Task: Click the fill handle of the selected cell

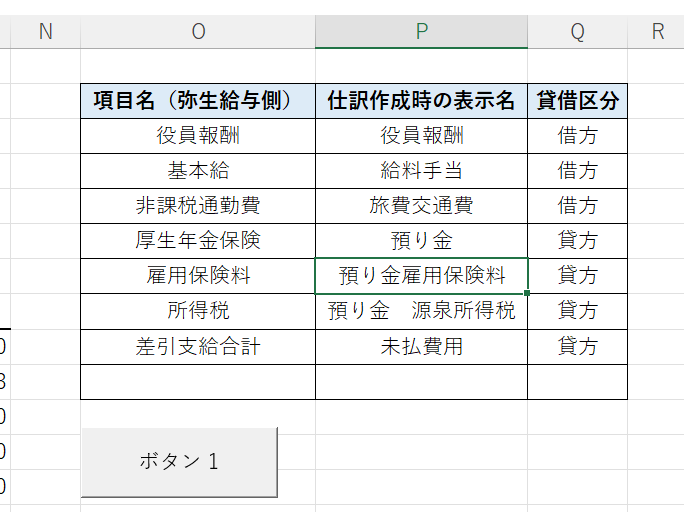Action: [527, 294]
